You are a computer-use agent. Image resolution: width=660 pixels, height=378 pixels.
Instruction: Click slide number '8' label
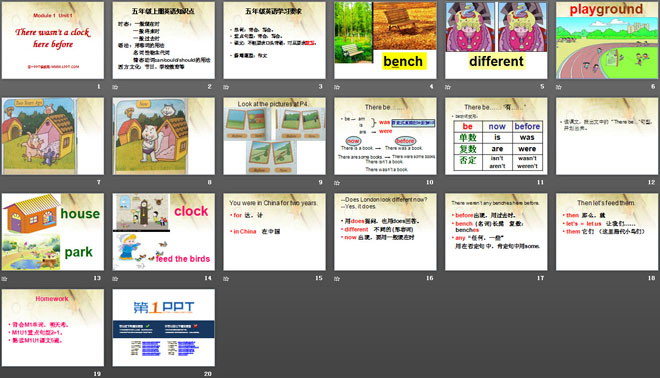[210, 182]
